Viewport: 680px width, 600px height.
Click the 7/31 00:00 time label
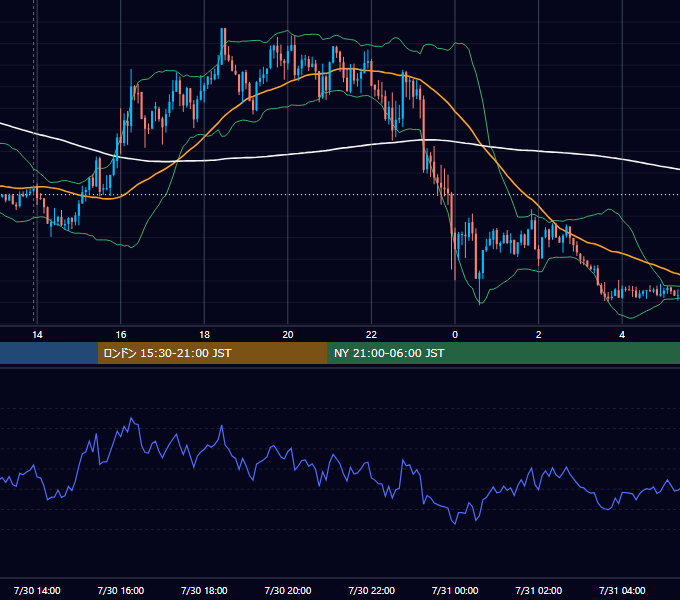coord(455,590)
